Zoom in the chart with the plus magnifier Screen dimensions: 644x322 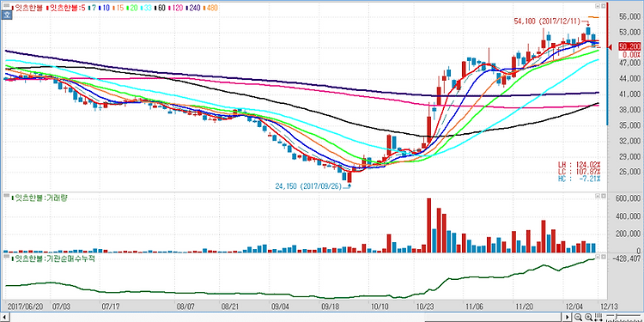point(588,317)
